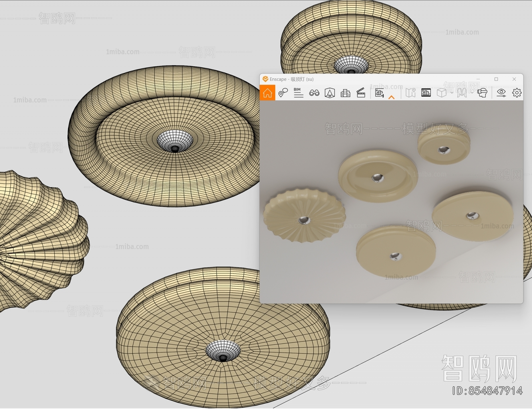Click the Enscape logo in title bar
This screenshot has height=409, width=532.
click(x=265, y=79)
